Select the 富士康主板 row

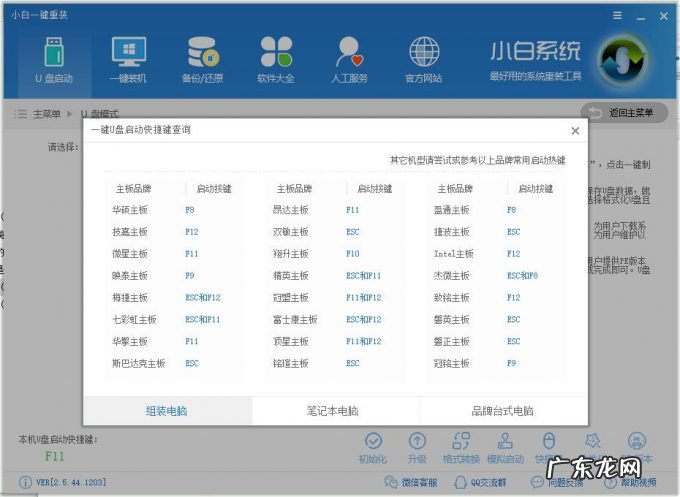tap(335, 320)
